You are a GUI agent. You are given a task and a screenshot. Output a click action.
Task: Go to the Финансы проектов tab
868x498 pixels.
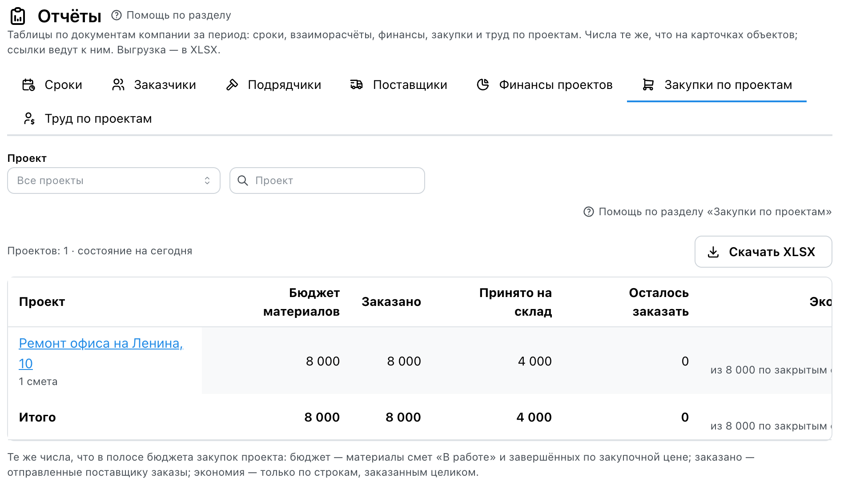tap(545, 84)
